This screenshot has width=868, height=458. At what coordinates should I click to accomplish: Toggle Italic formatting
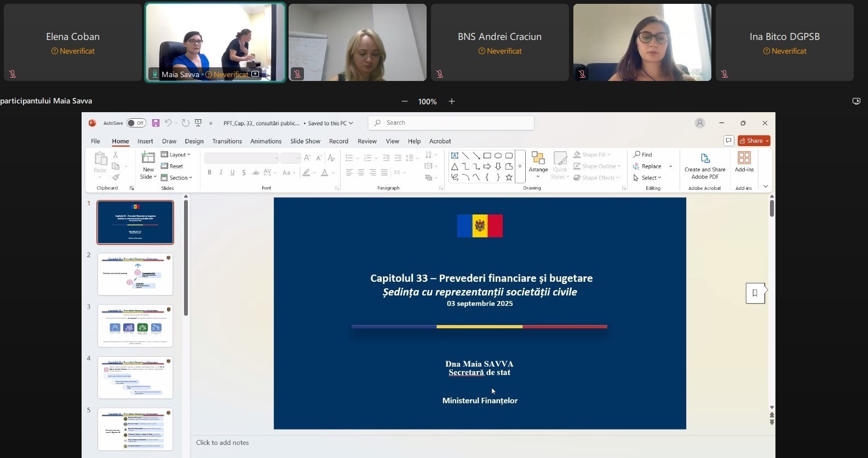[x=221, y=172]
